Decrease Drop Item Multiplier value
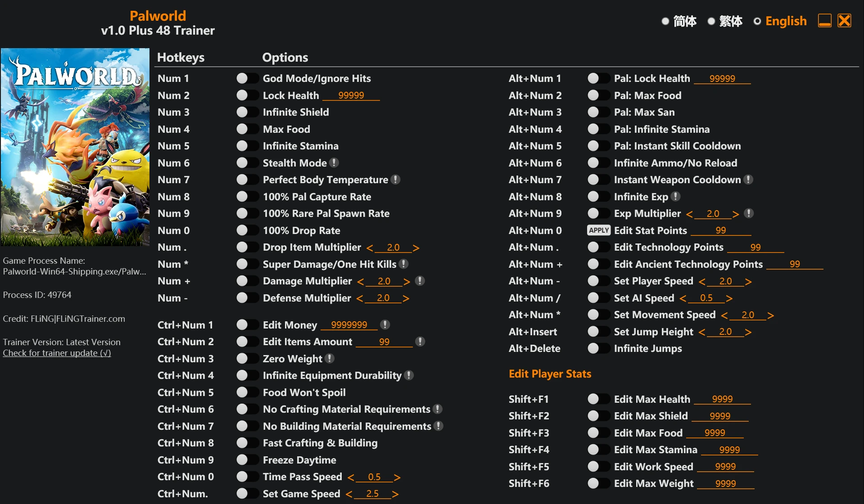864x504 pixels. click(370, 248)
